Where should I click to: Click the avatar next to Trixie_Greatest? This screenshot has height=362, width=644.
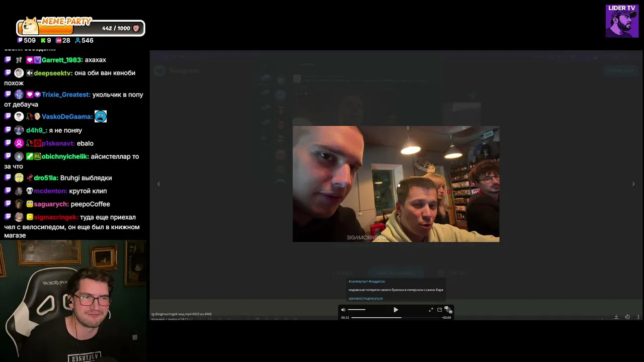pyautogui.click(x=19, y=95)
